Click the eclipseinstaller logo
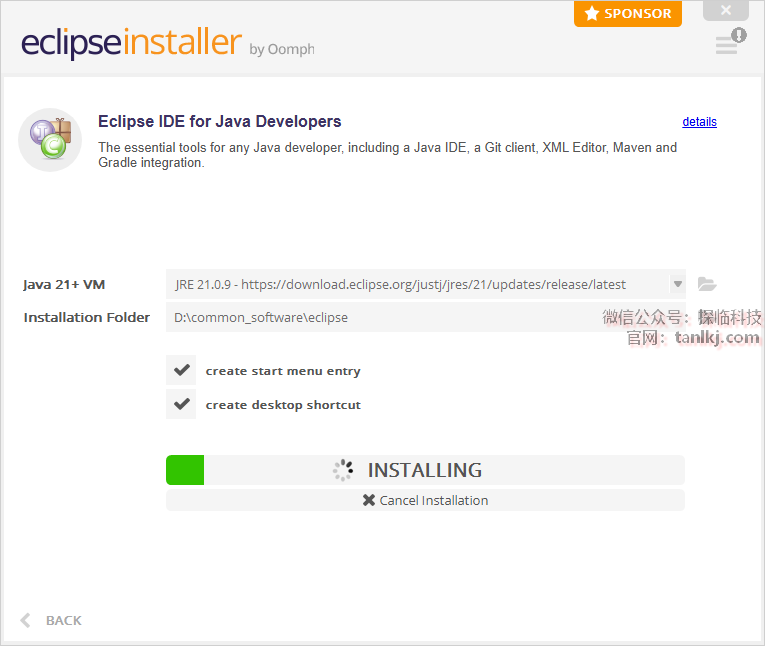Viewport: 765px width, 646px height. pyautogui.click(x=131, y=43)
